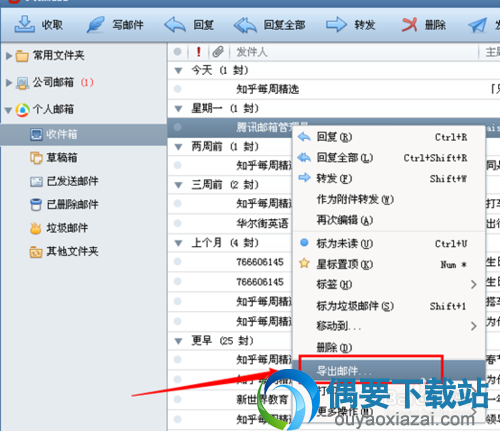
Task: Click the reply-all icon in context menu
Action: 304,158
